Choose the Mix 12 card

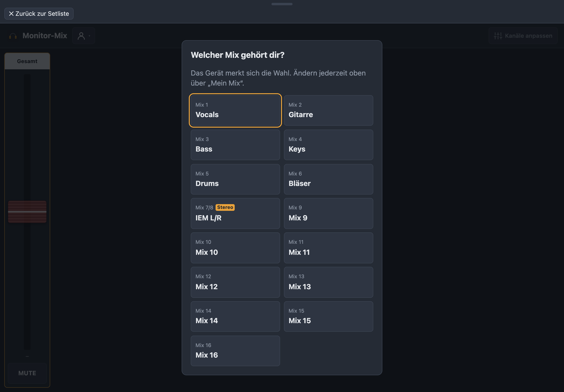coord(235,282)
